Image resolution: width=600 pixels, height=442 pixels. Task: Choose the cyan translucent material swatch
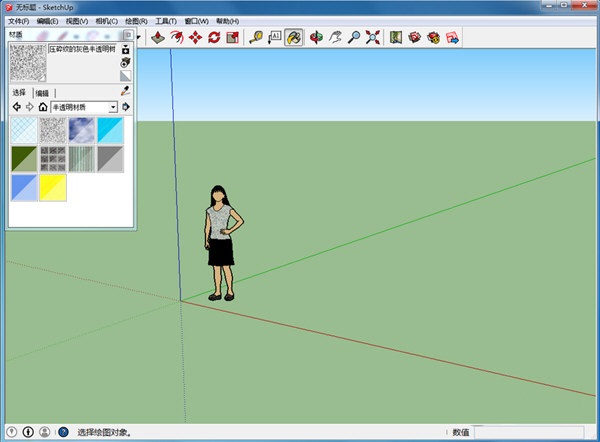110,130
